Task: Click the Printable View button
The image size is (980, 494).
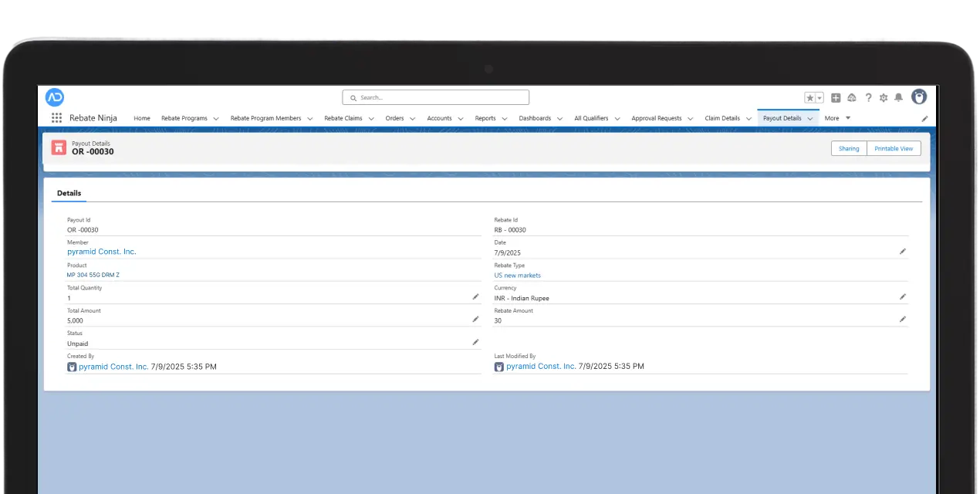Action: 894,148
